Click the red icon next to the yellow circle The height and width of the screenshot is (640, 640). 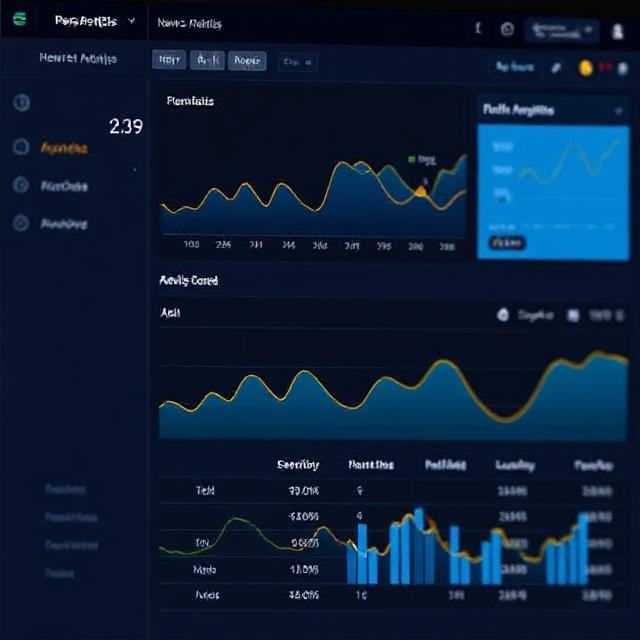[606, 68]
